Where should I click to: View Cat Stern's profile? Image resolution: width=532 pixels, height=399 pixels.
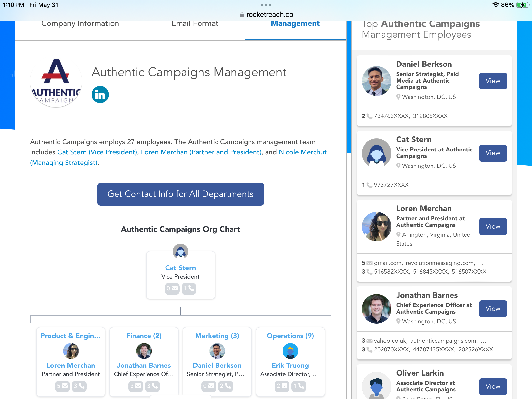[x=493, y=153]
